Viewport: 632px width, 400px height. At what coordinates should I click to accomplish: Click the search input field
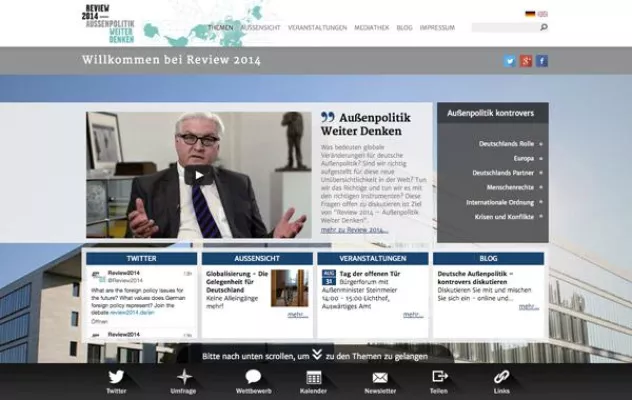click(x=504, y=28)
